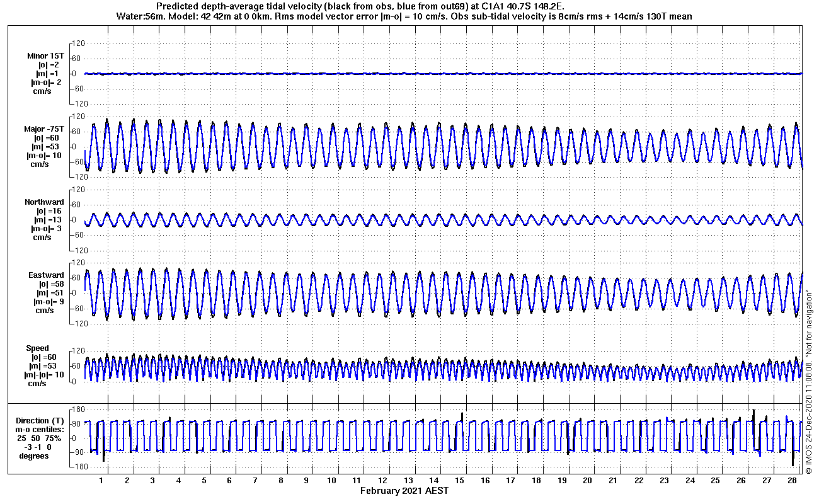The height and width of the screenshot is (504, 819).
Task: Click day 25 on the date axis
Action: coord(715,480)
